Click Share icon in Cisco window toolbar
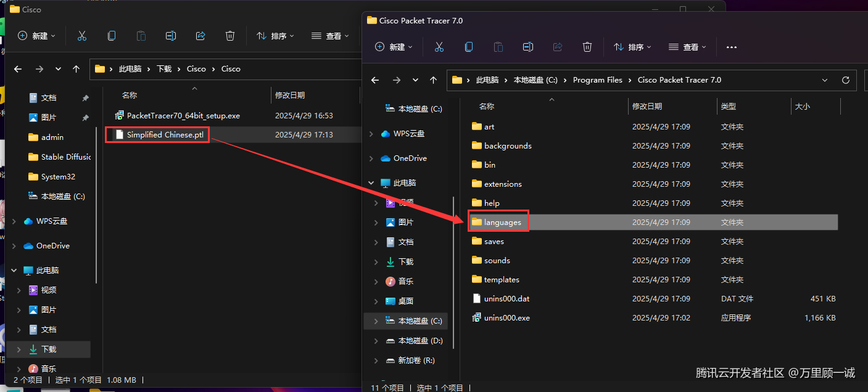 [200, 36]
